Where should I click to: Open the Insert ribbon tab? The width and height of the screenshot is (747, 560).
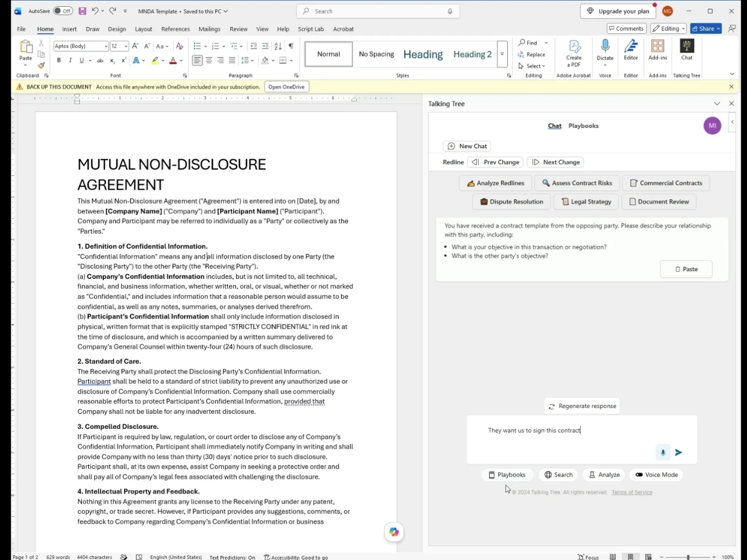pos(70,29)
